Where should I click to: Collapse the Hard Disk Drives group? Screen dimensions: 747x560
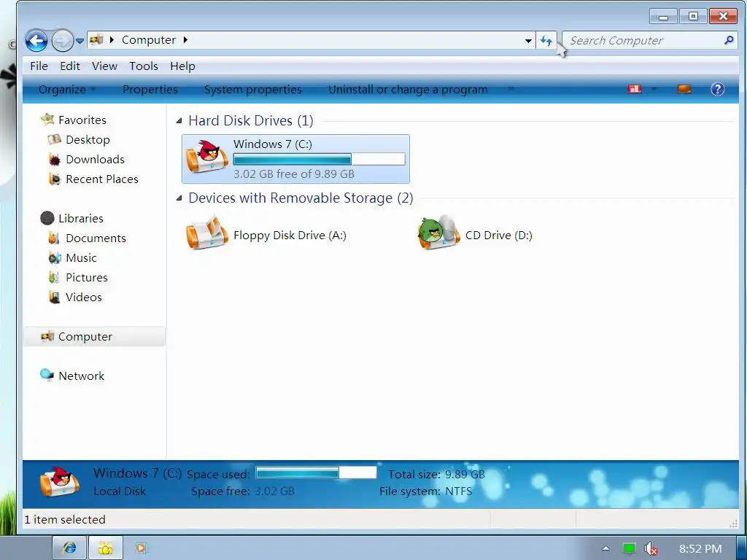(x=179, y=121)
